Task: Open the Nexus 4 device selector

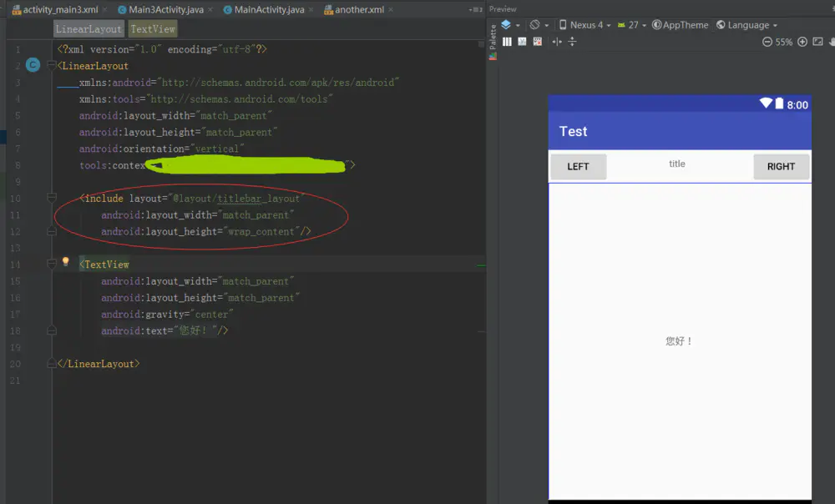Action: (584, 24)
